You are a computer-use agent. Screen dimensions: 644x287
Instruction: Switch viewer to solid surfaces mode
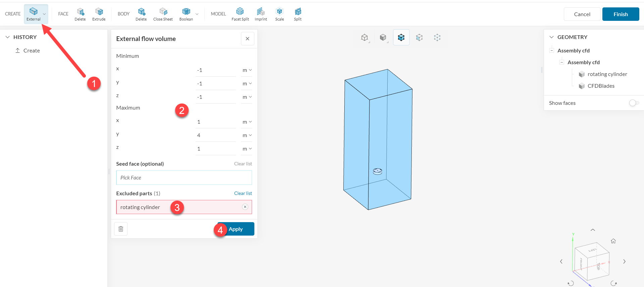click(383, 37)
